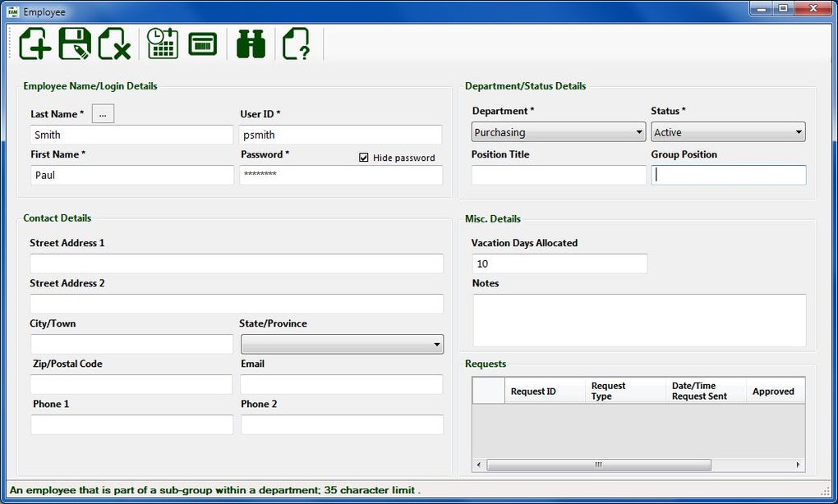
Task: Create a new employee record
Action: click(x=33, y=44)
